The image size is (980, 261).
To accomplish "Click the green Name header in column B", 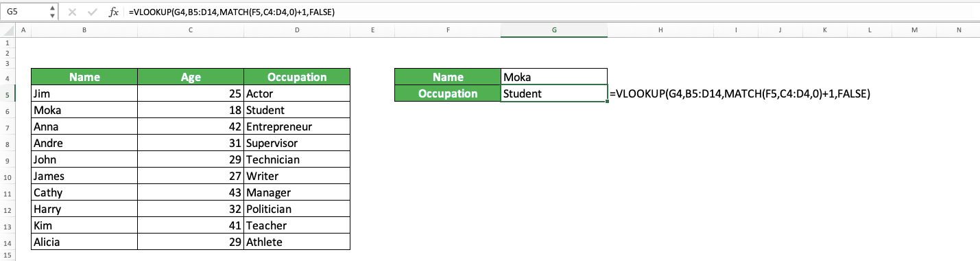I will pos(84,77).
